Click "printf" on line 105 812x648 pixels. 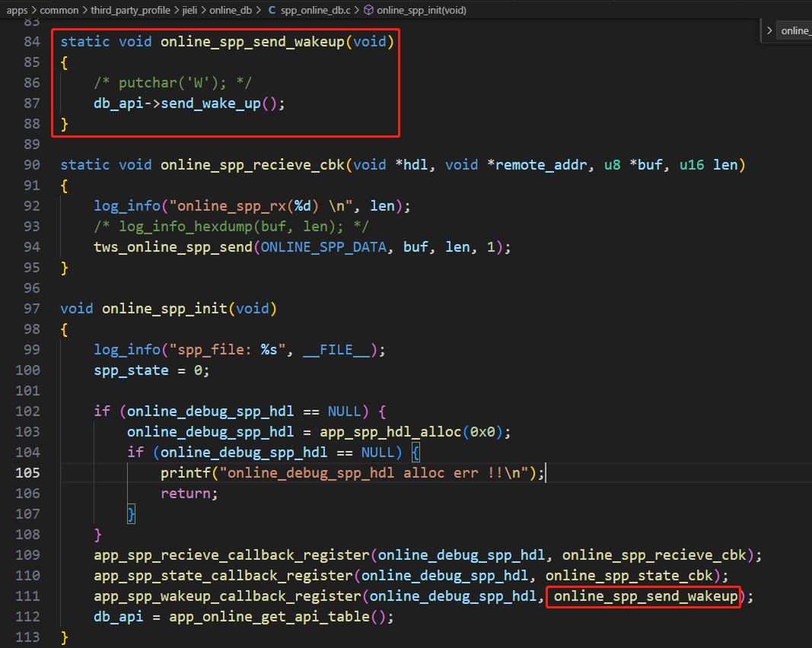(186, 472)
